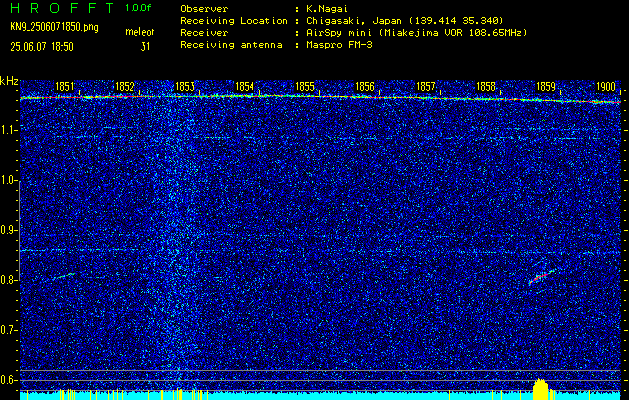Click the 1855 time marker
Viewport: 629px width, 400px height.
(x=305, y=87)
